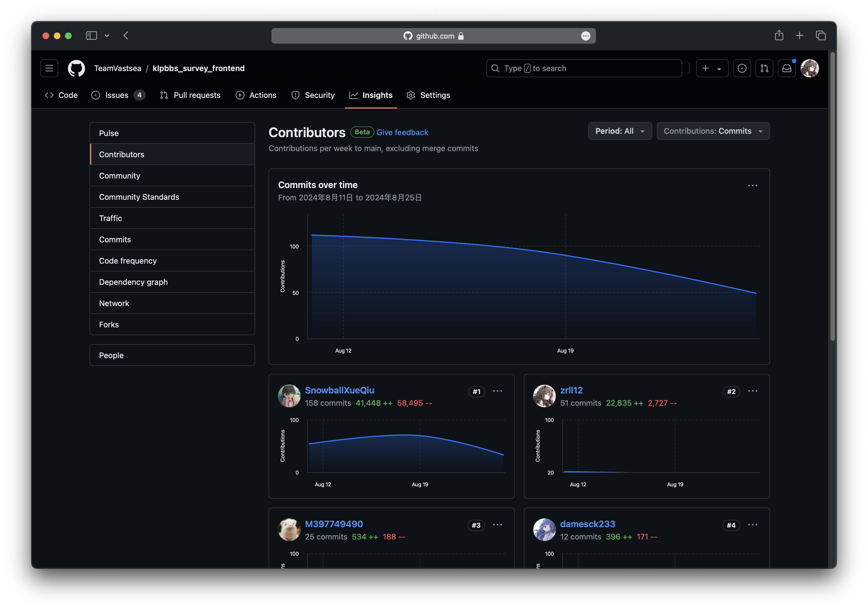Click the Safari share icon
Viewport: 868px width, 610px height.
(779, 36)
